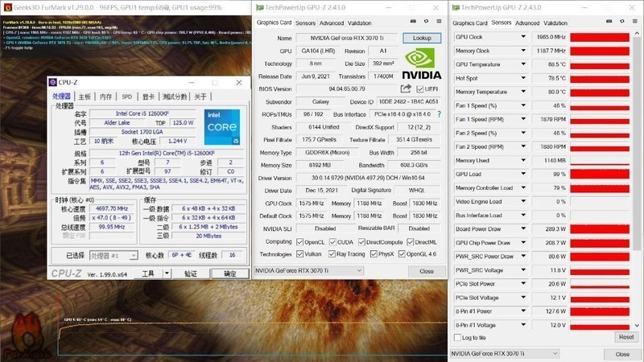
Task: Click Close button in GPU-Z Sensors window
Action: tap(622, 354)
